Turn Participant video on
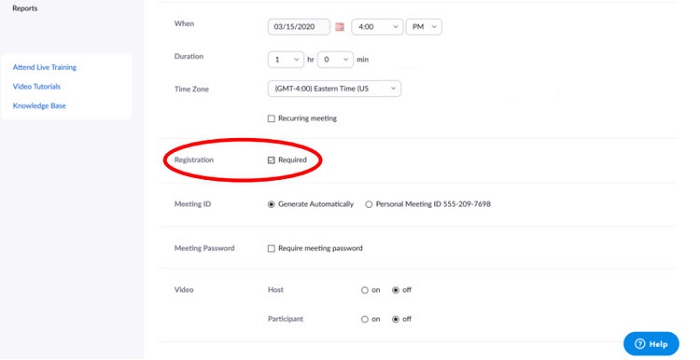This screenshot has height=360, width=700. [365, 319]
